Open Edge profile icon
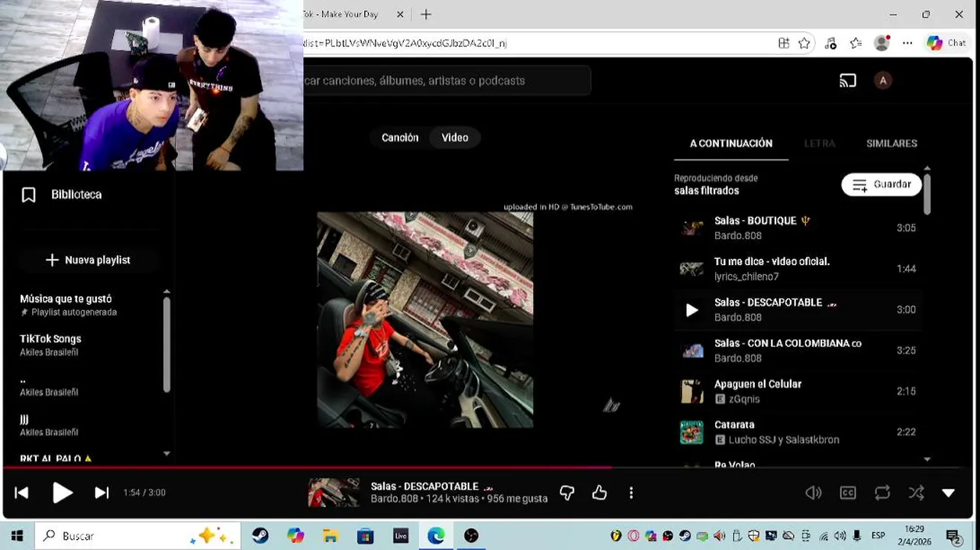This screenshot has width=980, height=550. 882,44
